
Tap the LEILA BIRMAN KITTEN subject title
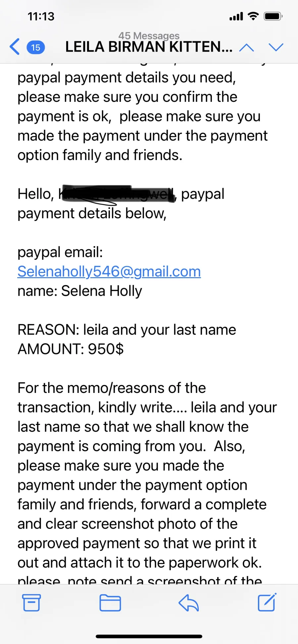click(x=149, y=47)
